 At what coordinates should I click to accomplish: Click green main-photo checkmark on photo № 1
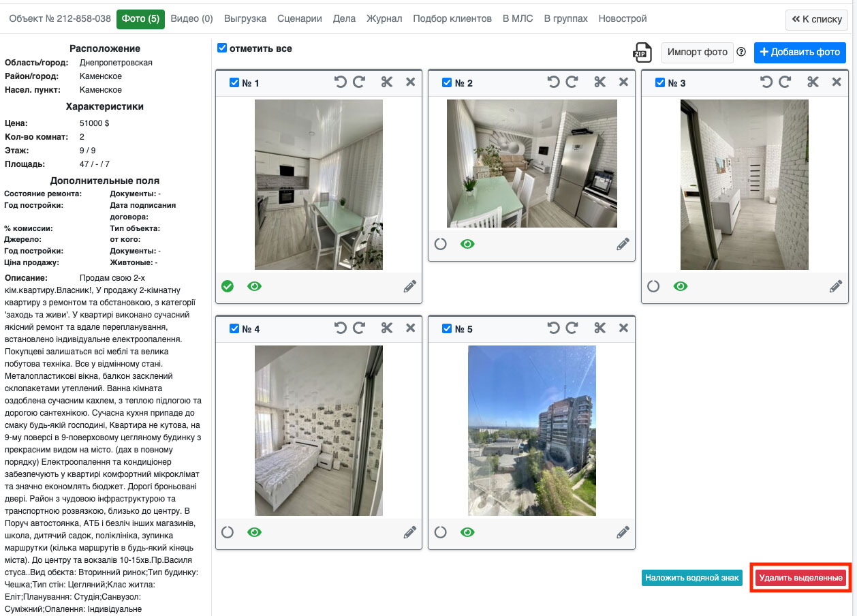pyautogui.click(x=228, y=286)
